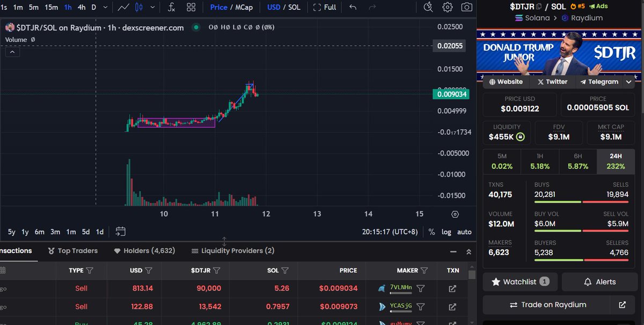Image resolution: width=644 pixels, height=325 pixels.
Task: Select the 5M stats tab
Action: coord(502,161)
